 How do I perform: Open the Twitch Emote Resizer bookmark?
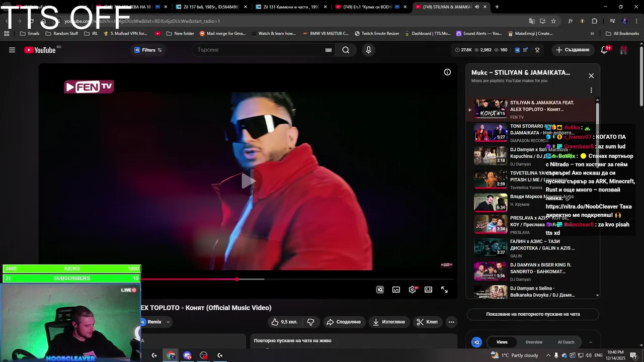[377, 34]
